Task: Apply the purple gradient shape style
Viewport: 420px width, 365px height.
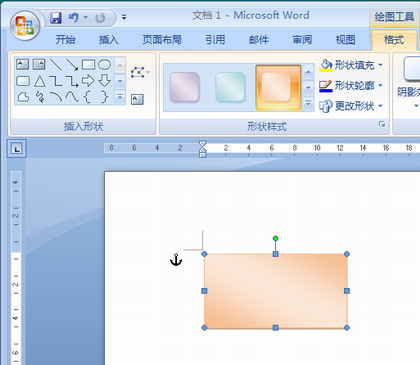Action: pyautogui.click(x=184, y=87)
